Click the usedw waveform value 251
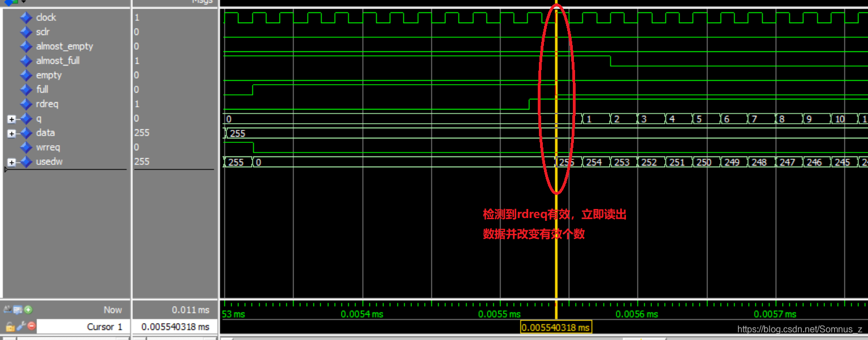Screen dimensions: 868x340 [x=677, y=162]
